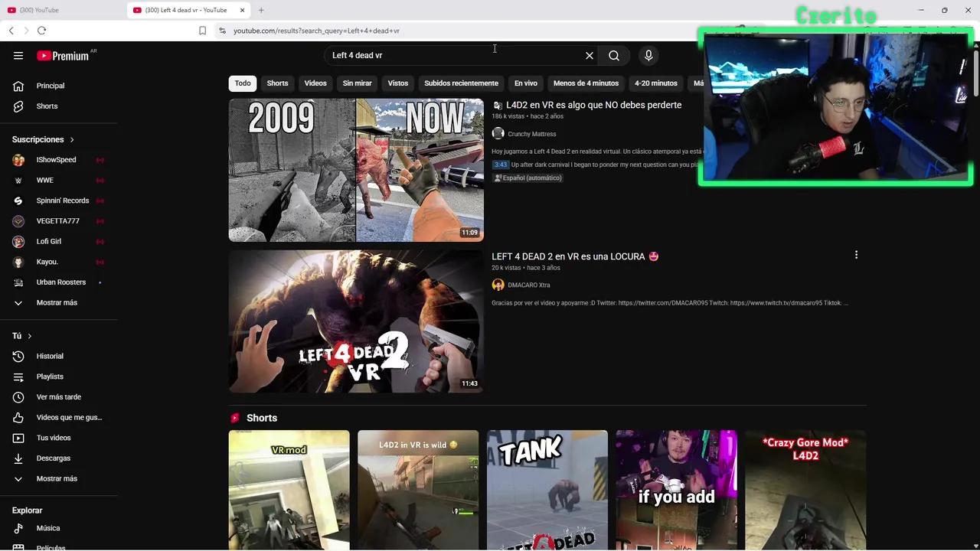The height and width of the screenshot is (551, 980).
Task: Open the VEGETTA777 subscription
Action: coord(58,221)
